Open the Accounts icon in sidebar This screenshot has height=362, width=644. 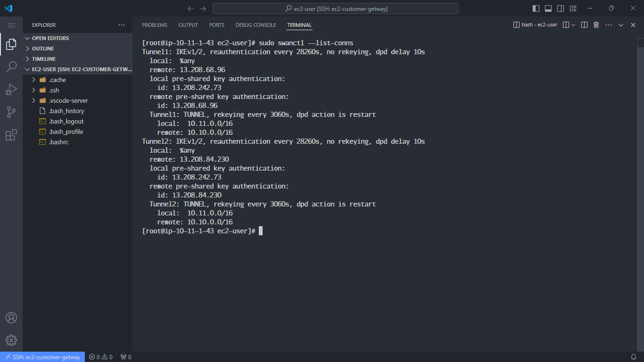pos(11,318)
